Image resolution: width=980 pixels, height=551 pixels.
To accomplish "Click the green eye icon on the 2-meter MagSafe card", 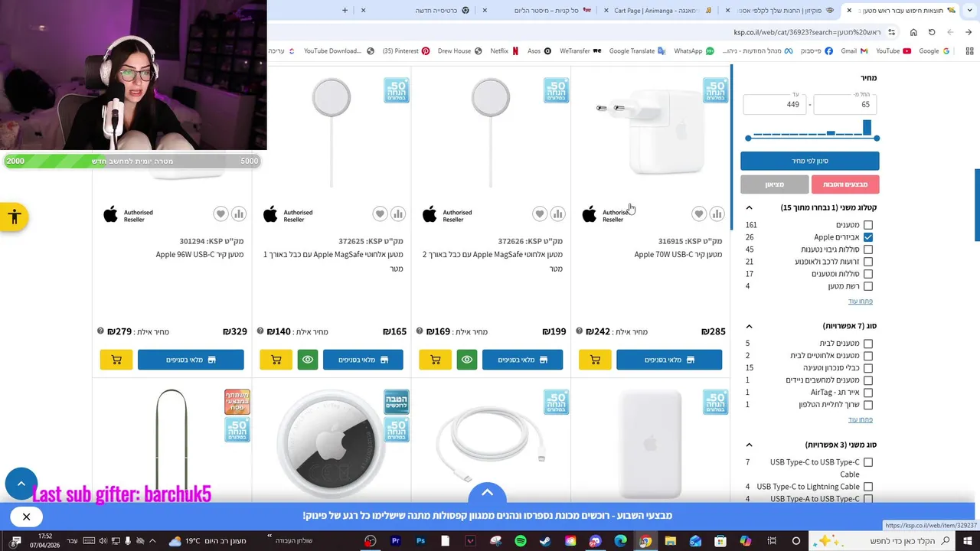I will [467, 360].
